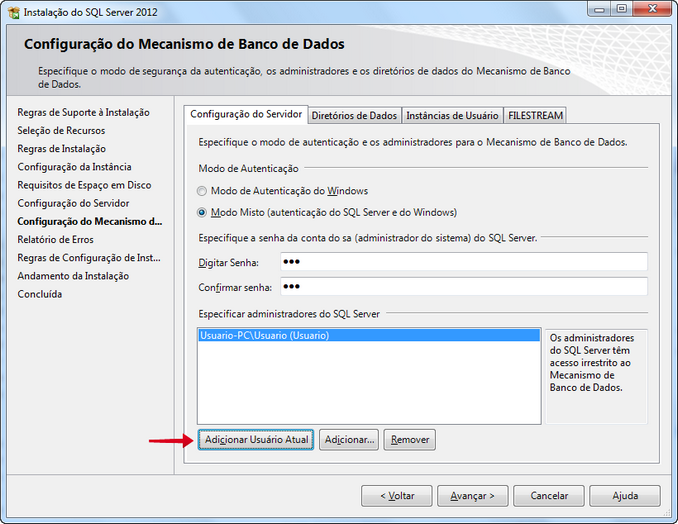Screen dimensions: 678x524
Task: Switch to the FILESTREAM tab
Action: coord(535,115)
